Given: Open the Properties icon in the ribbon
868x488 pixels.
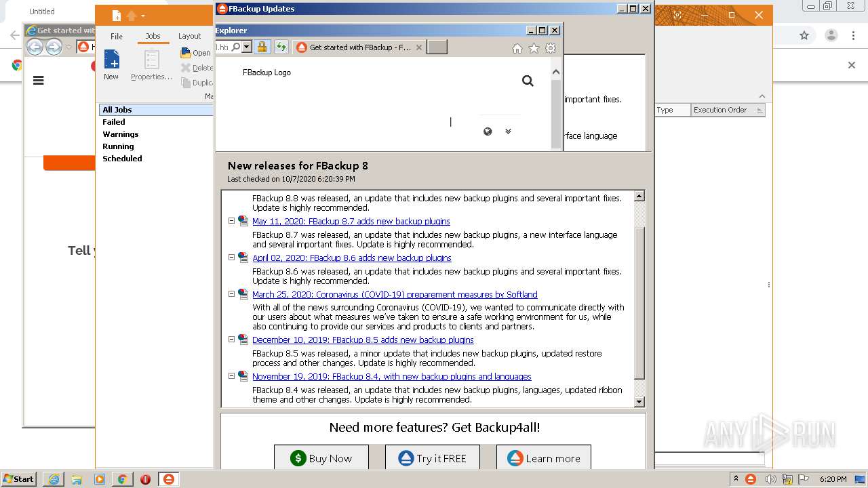Looking at the screenshot, I should coord(151,59).
